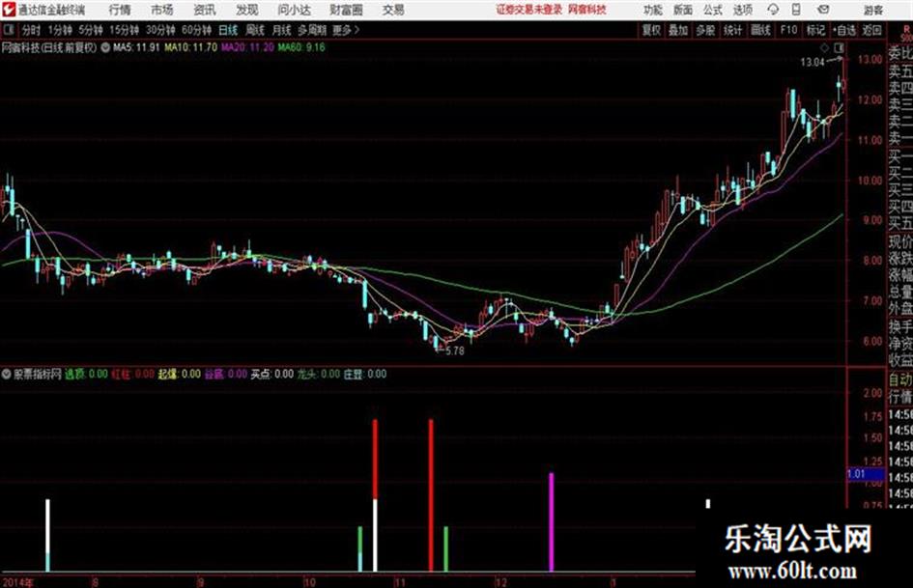Click the 通达信 app logo icon

[9, 10]
